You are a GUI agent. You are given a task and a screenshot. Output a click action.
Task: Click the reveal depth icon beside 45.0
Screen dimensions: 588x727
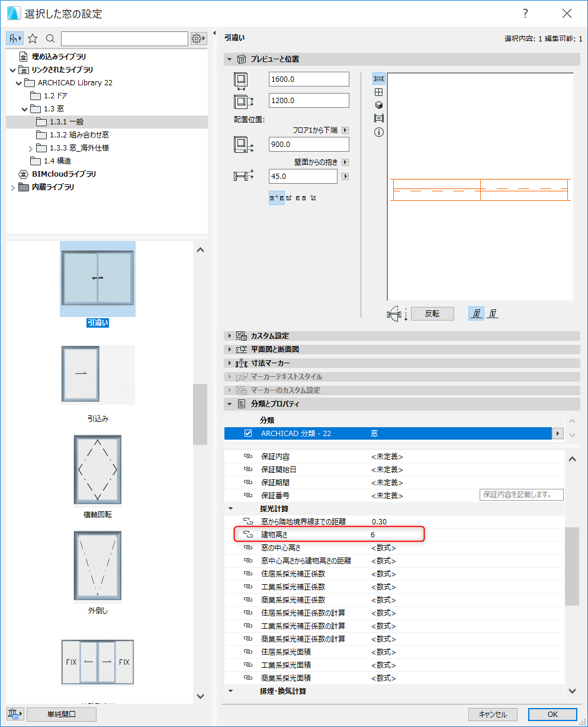243,176
